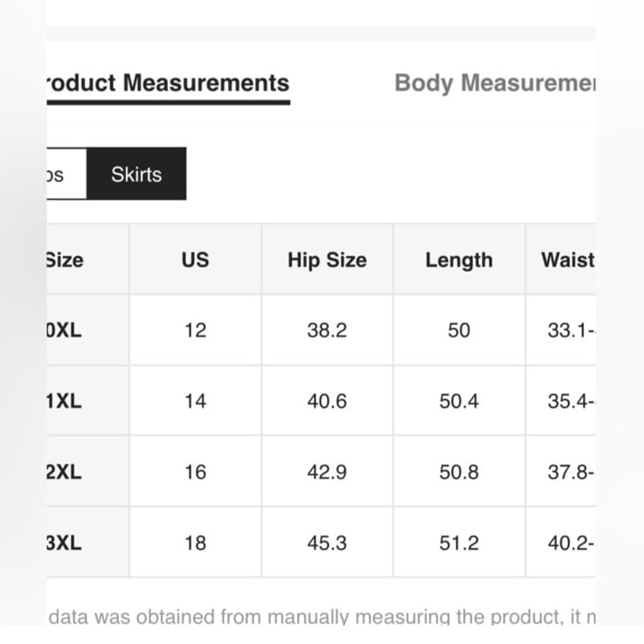Viewport: 644px width, 644px height.
Task: Switch to the Product Measurements tab
Action: pos(169,83)
